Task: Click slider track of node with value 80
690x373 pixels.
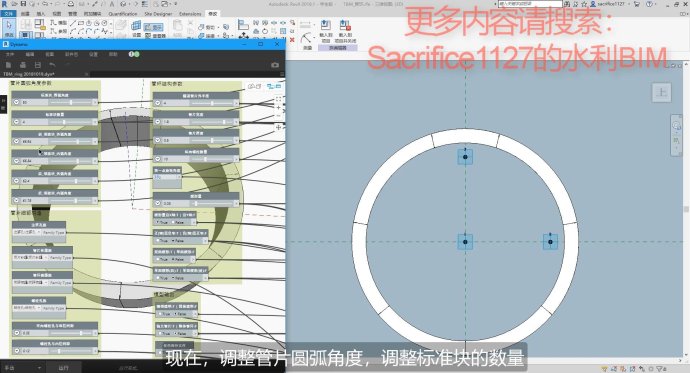Action: coord(71,102)
